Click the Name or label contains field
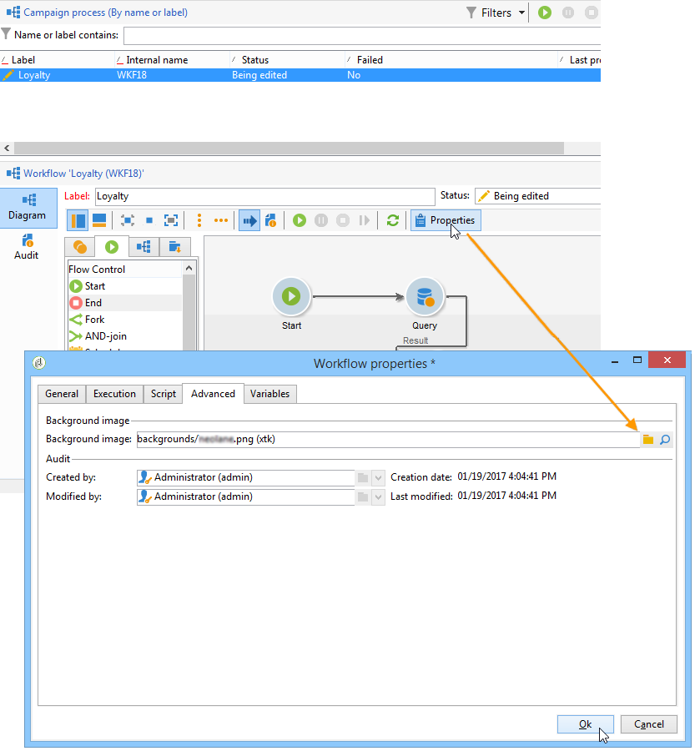Image resolution: width=700 pixels, height=756 pixels. [361, 36]
